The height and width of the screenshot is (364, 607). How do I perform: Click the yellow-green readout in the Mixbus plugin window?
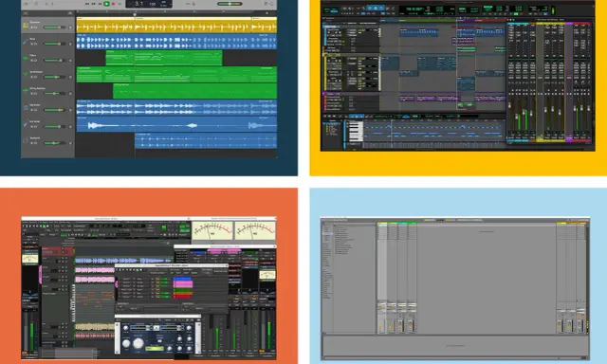(x=155, y=349)
